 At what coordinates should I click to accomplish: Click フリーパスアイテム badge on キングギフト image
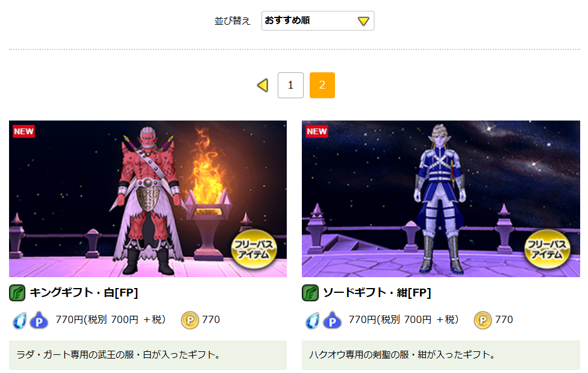pyautogui.click(x=254, y=249)
